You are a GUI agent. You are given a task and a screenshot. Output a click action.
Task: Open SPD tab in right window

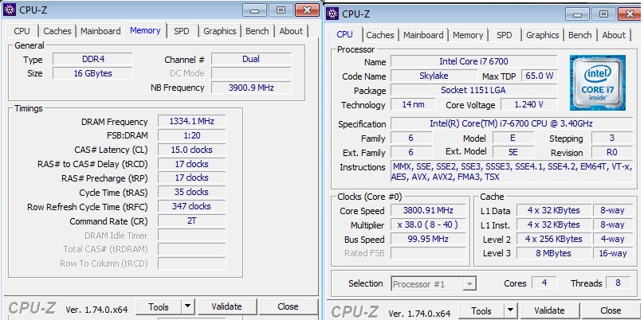tap(504, 35)
